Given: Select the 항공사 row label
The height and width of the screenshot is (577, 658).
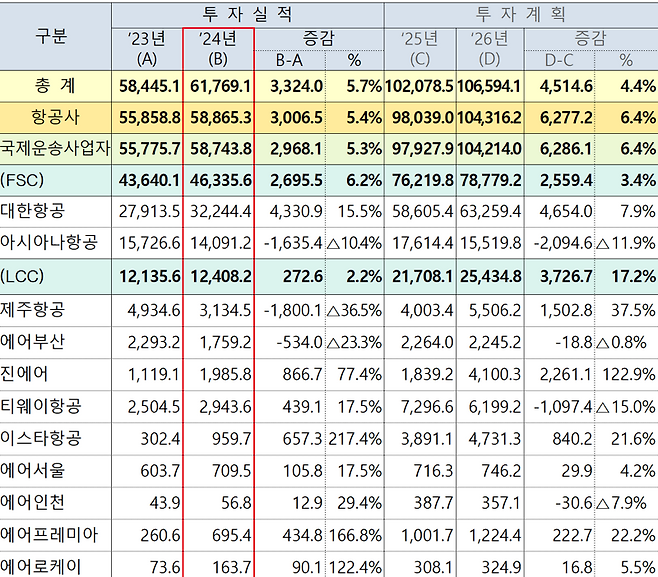Looking at the screenshot, I should tap(55, 117).
